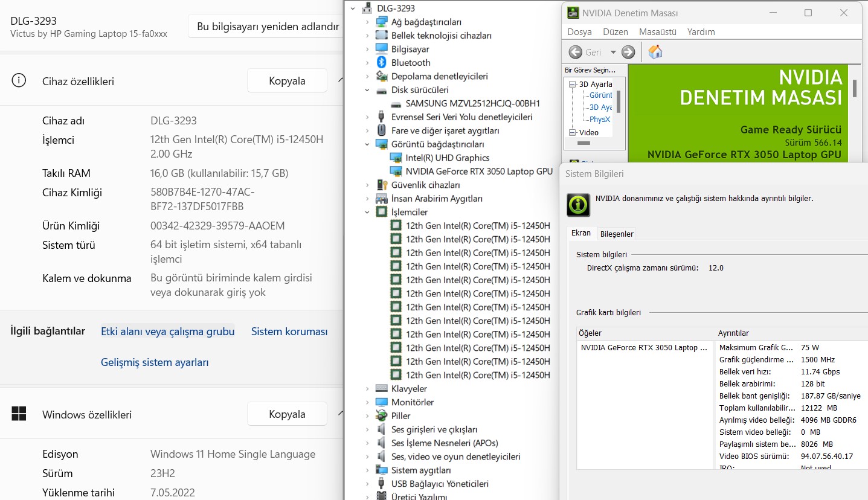868x500 pixels.
Task: Click the Monitörler monitor icon
Action: [x=381, y=402]
